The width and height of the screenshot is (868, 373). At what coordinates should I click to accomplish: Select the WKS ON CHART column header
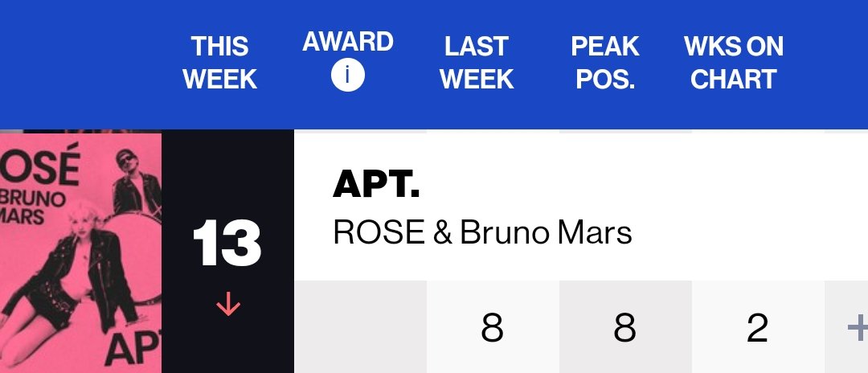point(734,63)
